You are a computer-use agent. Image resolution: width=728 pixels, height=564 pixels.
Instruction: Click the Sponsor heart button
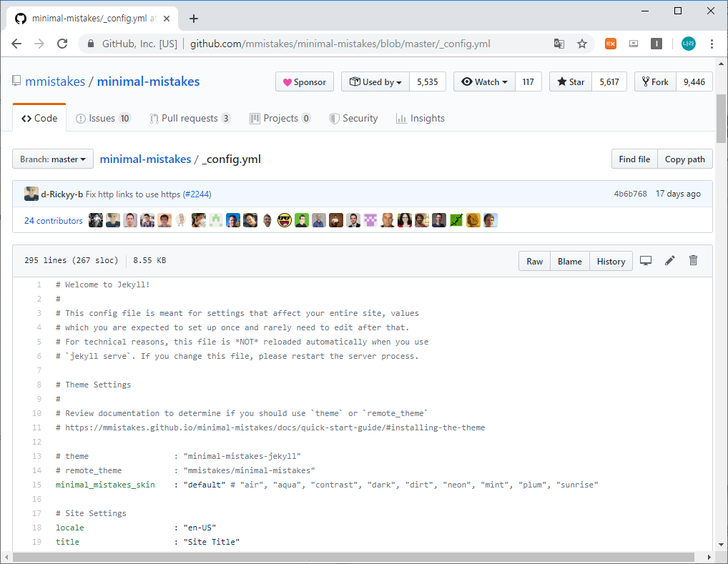304,82
